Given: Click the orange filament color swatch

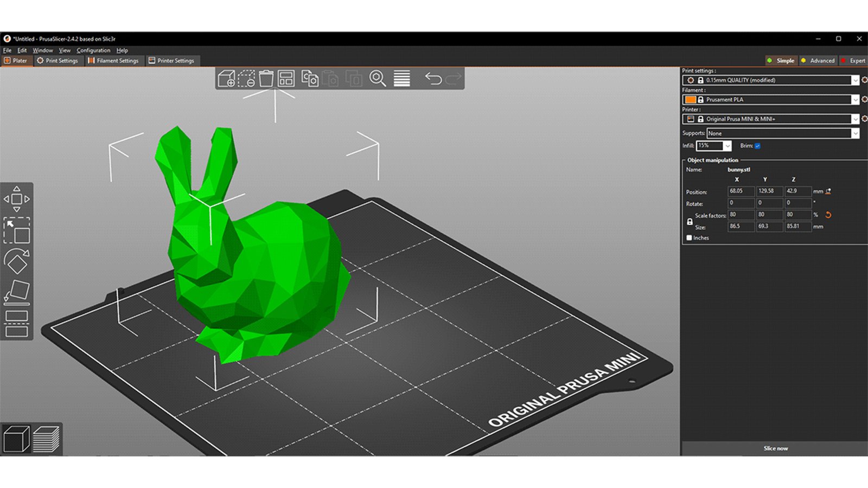Looking at the screenshot, I should point(690,99).
